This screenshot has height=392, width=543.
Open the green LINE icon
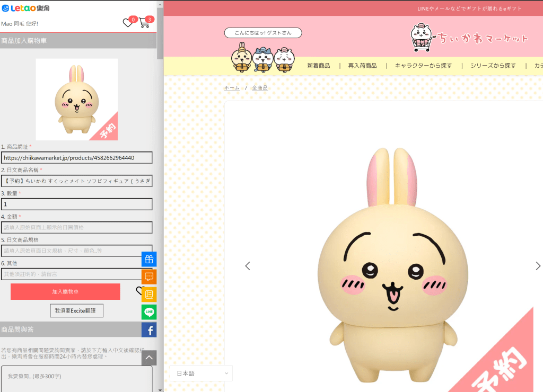coord(149,312)
